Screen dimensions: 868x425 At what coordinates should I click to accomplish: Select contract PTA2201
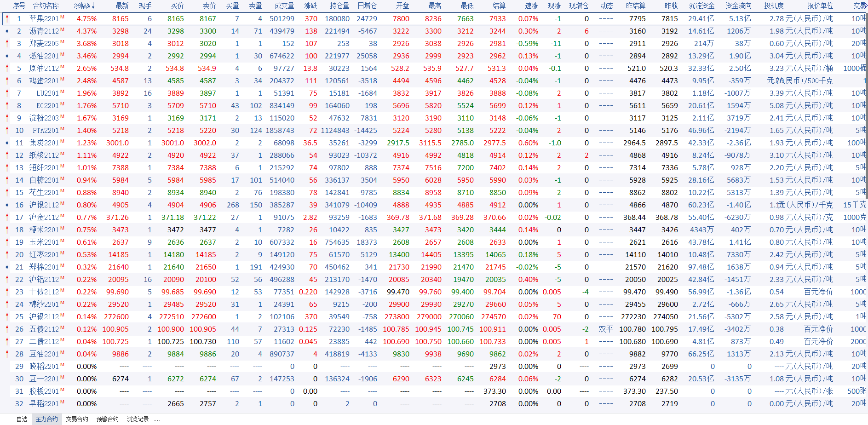click(x=46, y=131)
